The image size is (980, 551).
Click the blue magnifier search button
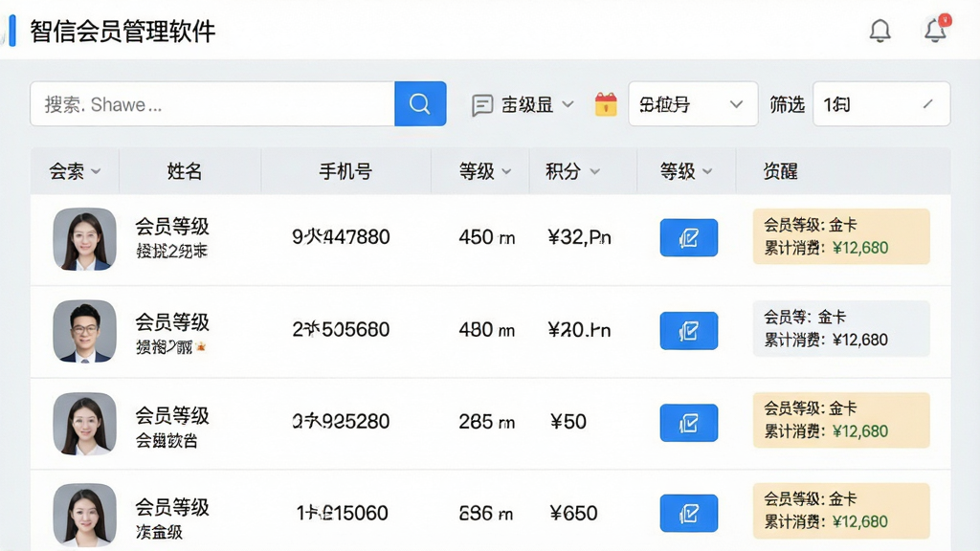[420, 103]
